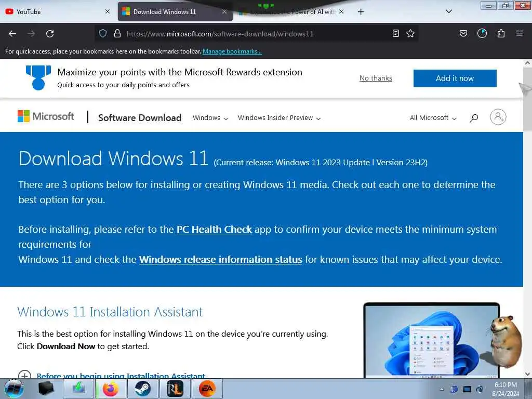Open the black box taskbar app

[x=46, y=389]
